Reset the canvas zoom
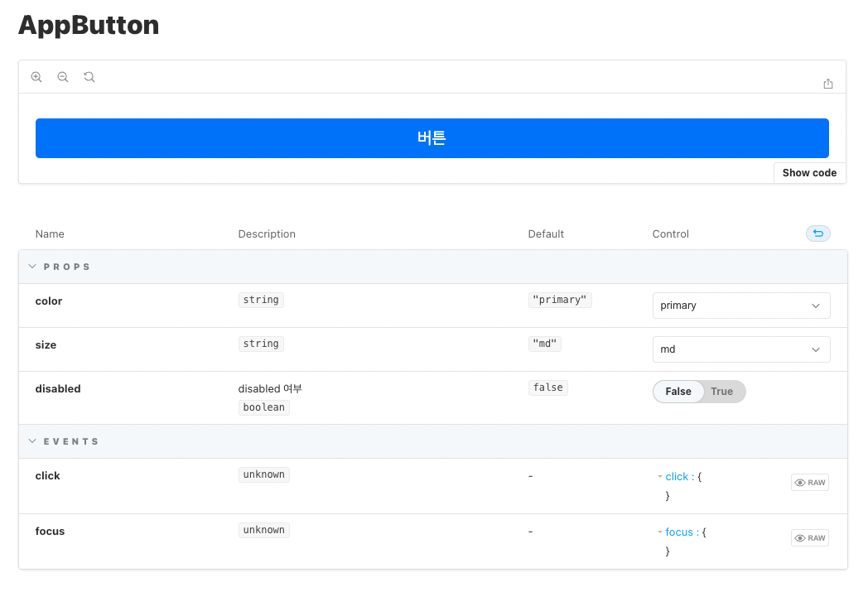The width and height of the screenshot is (868, 592). click(x=89, y=77)
